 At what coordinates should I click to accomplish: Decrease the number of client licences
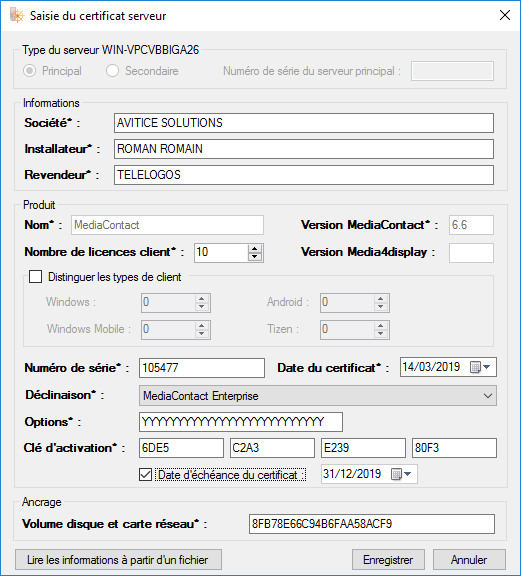[x=255, y=257]
